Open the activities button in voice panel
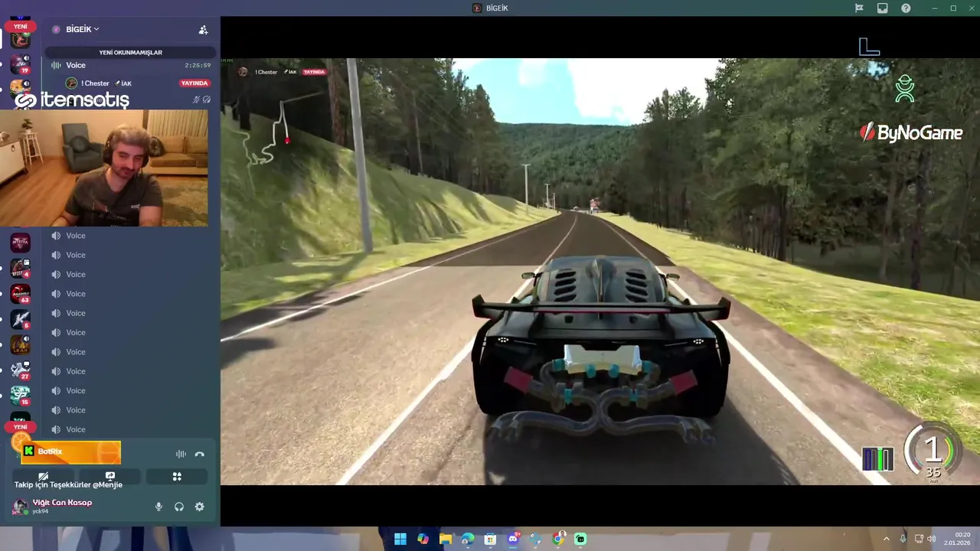 [x=177, y=476]
